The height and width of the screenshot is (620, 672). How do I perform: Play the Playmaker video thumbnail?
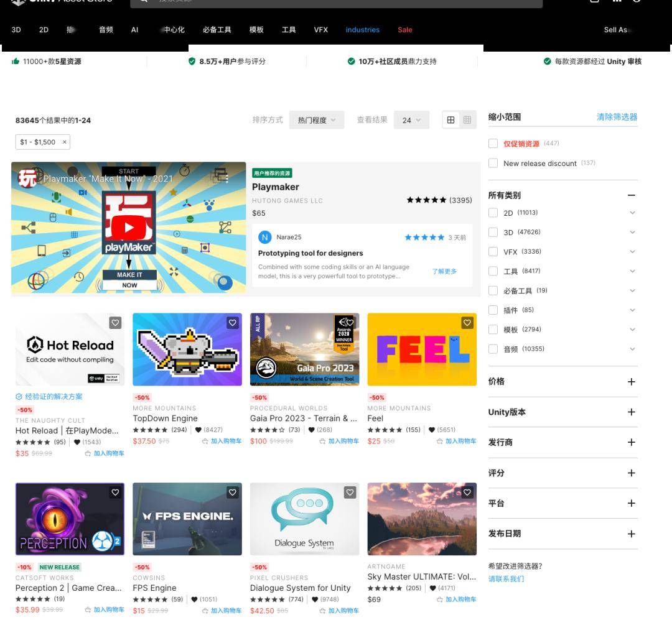pyautogui.click(x=129, y=228)
